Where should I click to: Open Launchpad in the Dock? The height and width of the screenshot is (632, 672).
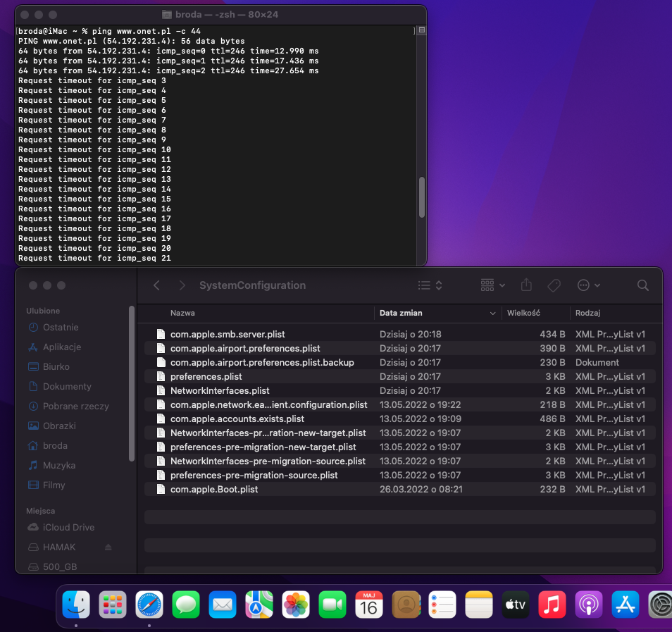[x=113, y=605]
